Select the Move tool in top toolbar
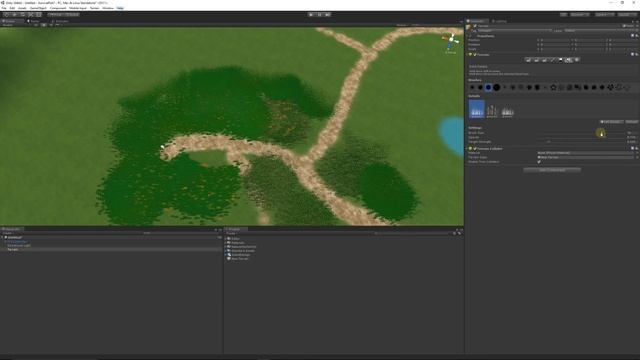640x360 pixels. pyautogui.click(x=14, y=15)
